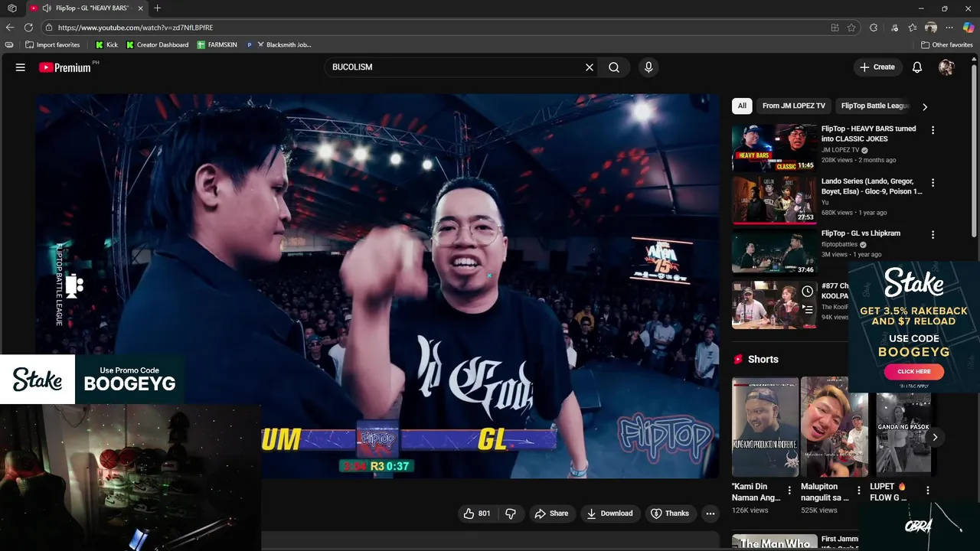Like the video with 801 likes
980x551 pixels.
point(477,514)
